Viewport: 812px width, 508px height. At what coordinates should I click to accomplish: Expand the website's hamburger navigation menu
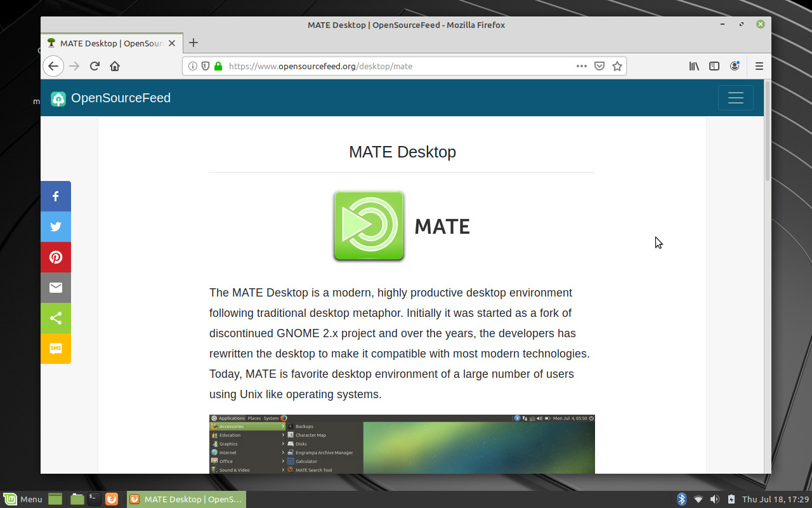click(x=735, y=98)
